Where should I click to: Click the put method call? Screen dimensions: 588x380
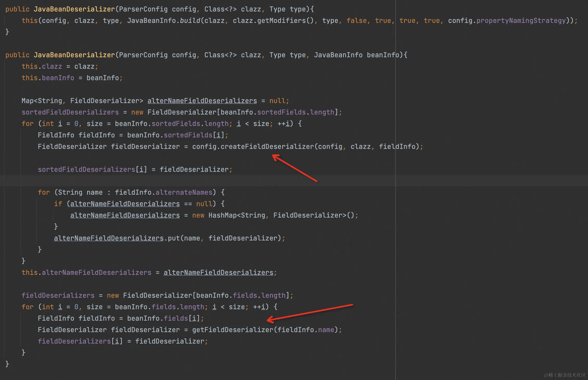pos(174,238)
